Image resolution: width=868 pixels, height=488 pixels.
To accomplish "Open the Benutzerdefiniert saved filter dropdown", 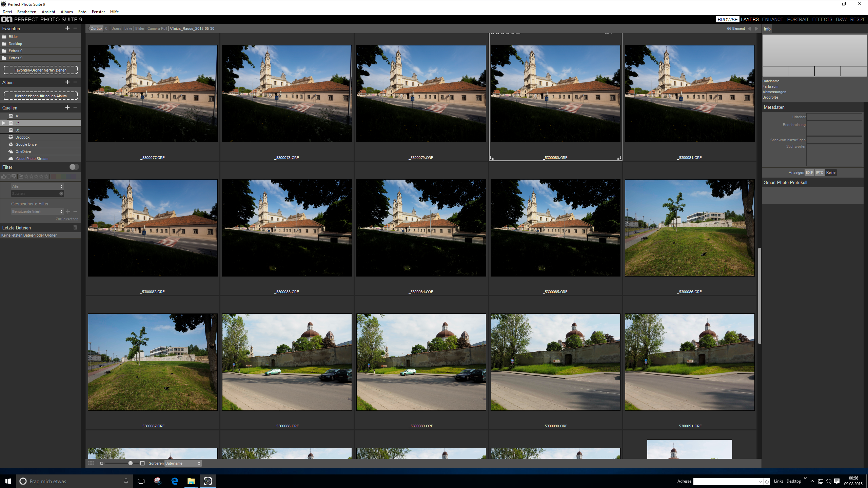I will tap(37, 211).
